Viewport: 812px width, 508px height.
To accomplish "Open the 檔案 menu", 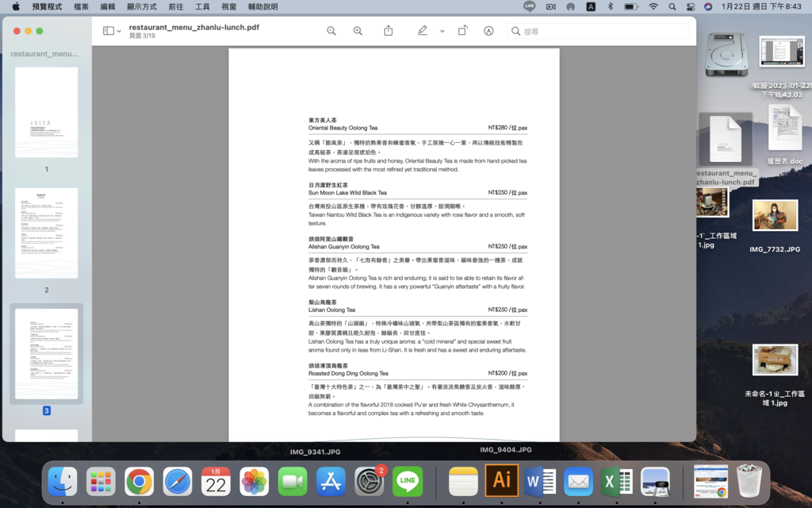I will click(81, 6).
